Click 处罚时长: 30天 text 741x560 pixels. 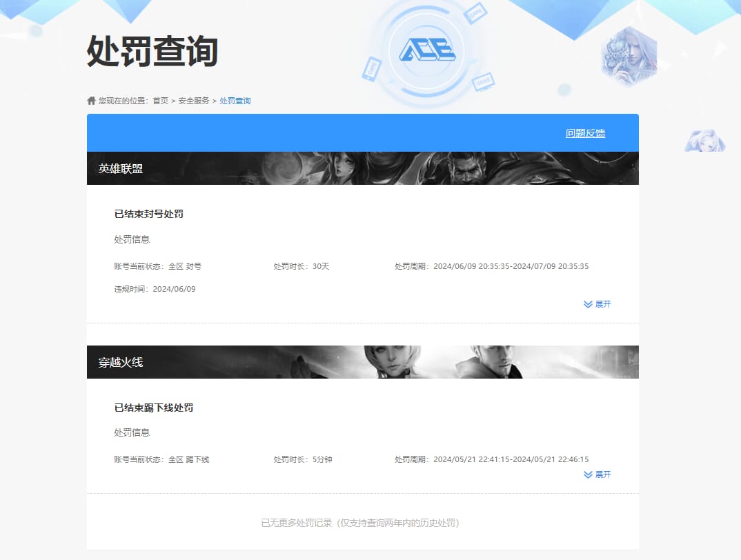(302, 266)
